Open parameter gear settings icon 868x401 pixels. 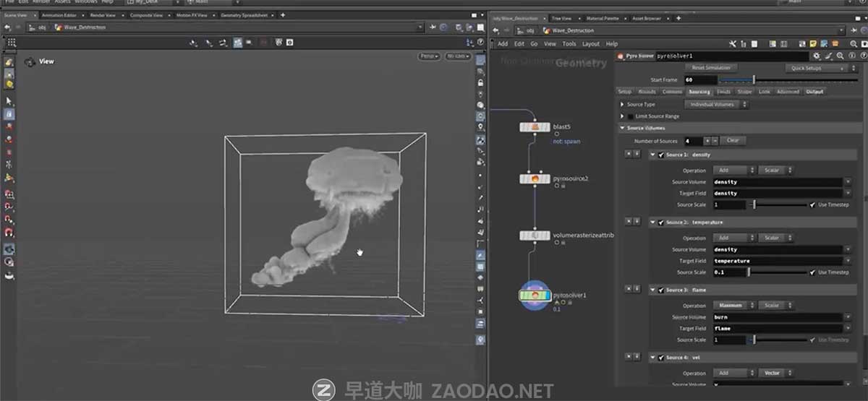point(817,56)
